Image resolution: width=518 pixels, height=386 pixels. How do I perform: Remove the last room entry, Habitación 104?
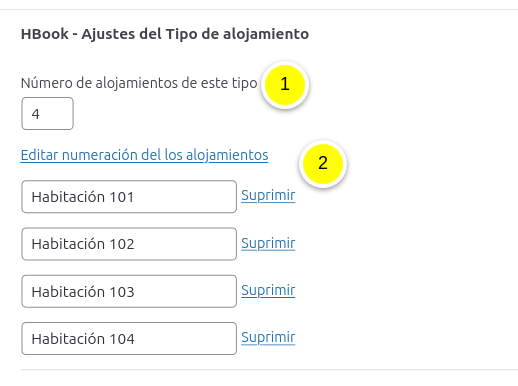tap(268, 338)
